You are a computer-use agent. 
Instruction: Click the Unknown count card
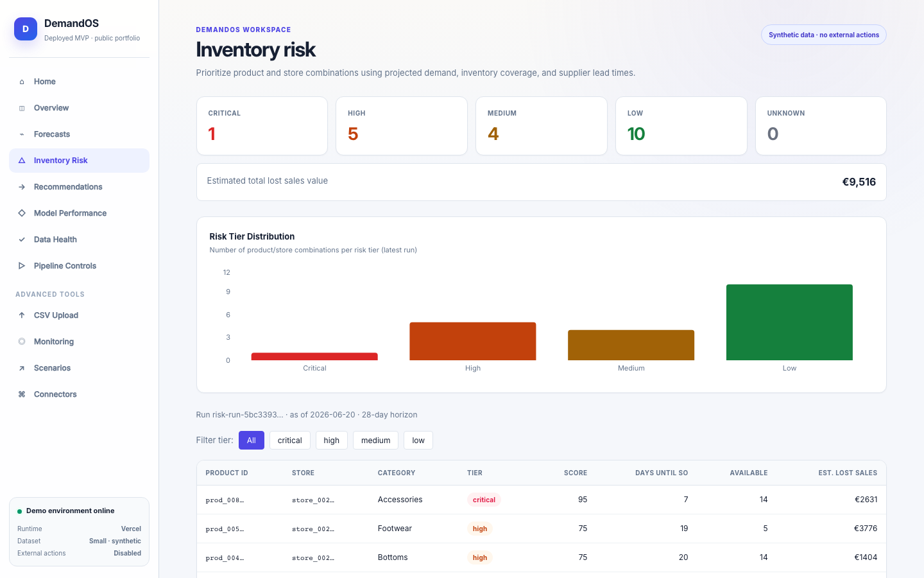(821, 126)
